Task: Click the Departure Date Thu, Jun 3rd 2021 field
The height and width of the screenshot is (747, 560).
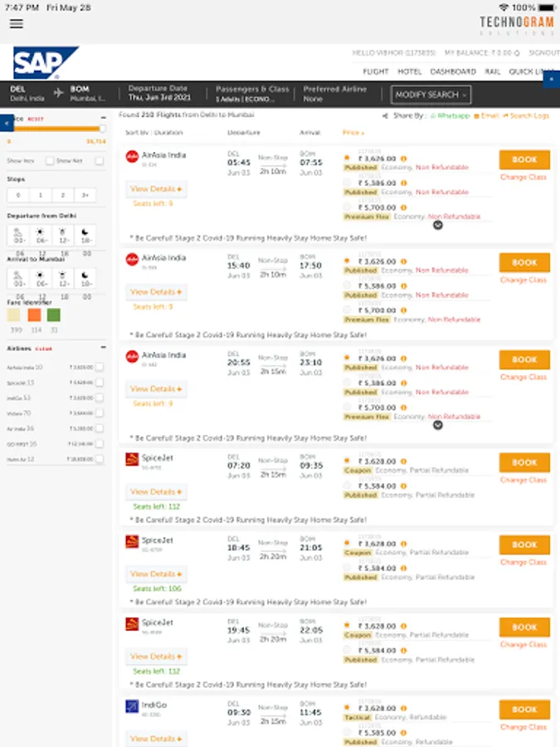Action: [x=159, y=93]
